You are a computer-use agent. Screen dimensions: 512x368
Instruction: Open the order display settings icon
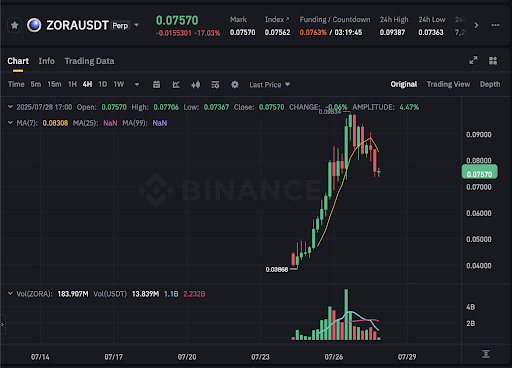click(x=215, y=85)
